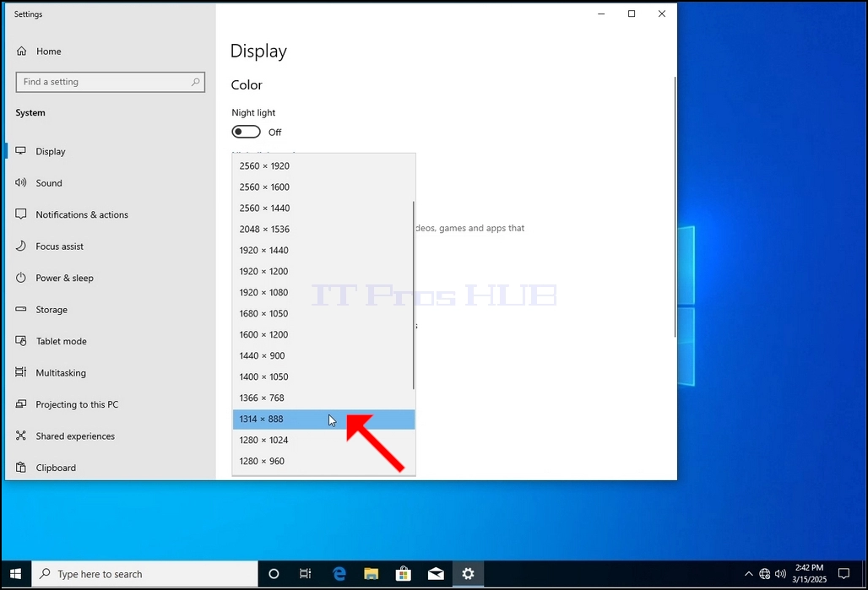Click the Find a setting search box
The image size is (868, 590).
coord(110,82)
